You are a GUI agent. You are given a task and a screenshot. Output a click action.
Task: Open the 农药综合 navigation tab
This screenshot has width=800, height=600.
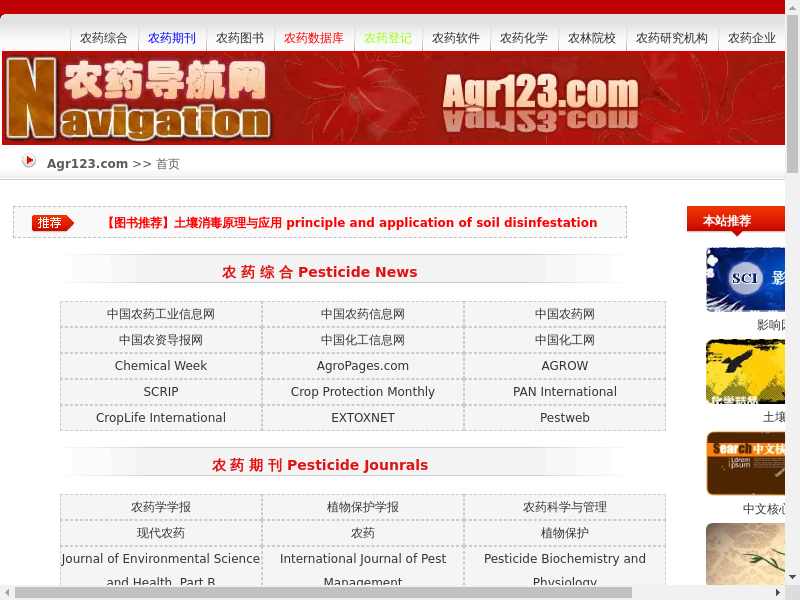(x=104, y=38)
